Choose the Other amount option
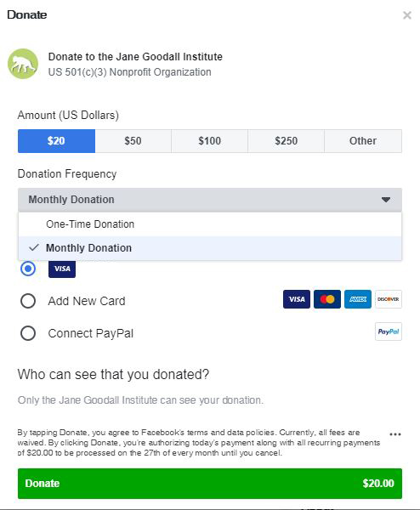This screenshot has width=420, height=510. (363, 141)
